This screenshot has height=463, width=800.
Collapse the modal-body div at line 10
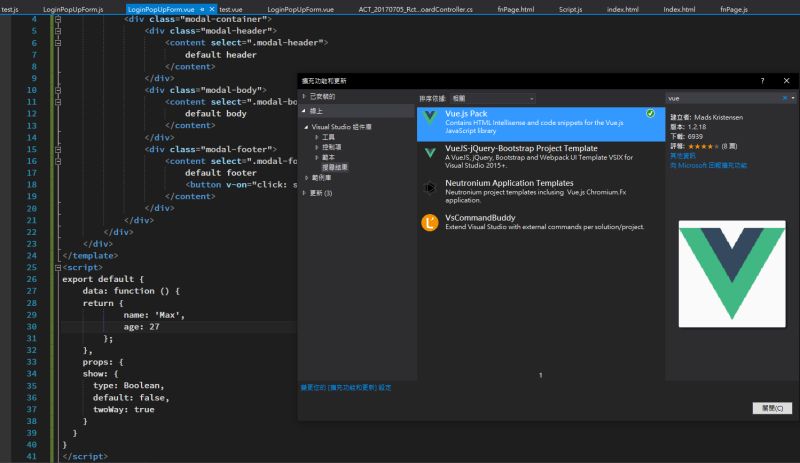58,90
